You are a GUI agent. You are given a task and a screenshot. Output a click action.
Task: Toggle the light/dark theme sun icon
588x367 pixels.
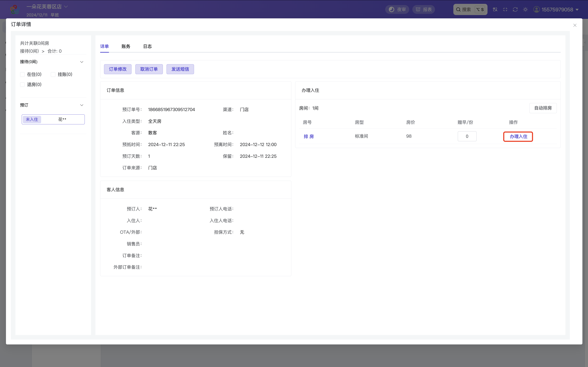pyautogui.click(x=525, y=9)
